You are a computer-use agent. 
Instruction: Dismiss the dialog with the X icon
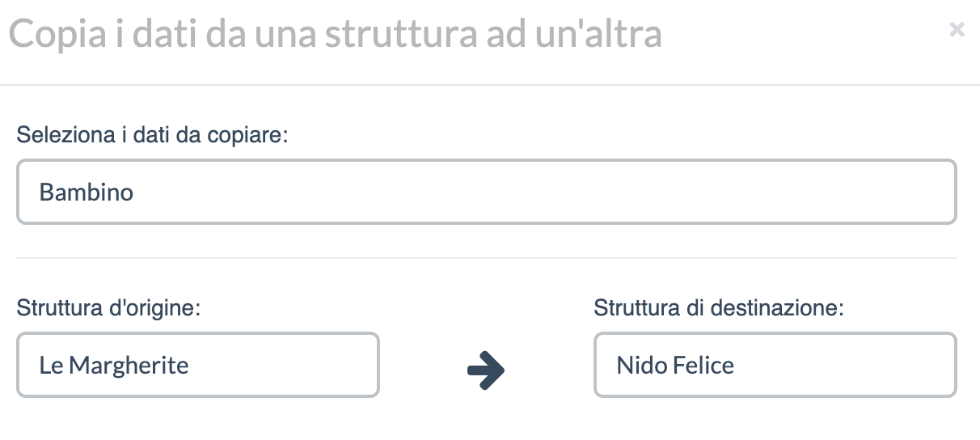(x=957, y=30)
